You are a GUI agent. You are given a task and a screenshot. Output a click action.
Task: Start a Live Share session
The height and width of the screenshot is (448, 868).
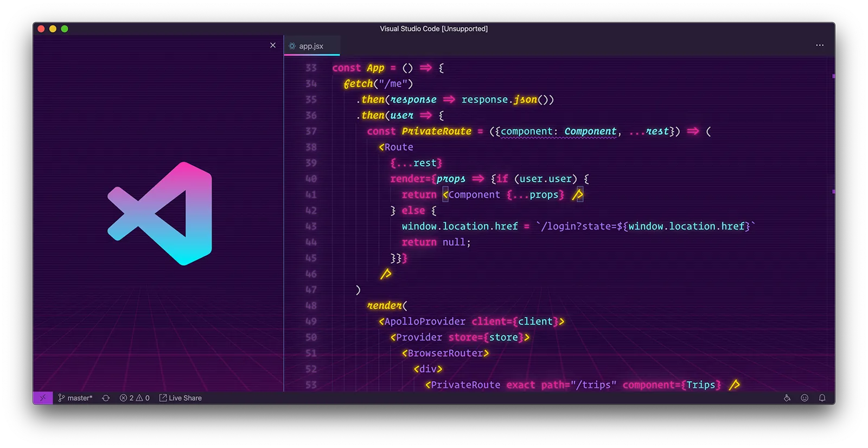coord(180,398)
